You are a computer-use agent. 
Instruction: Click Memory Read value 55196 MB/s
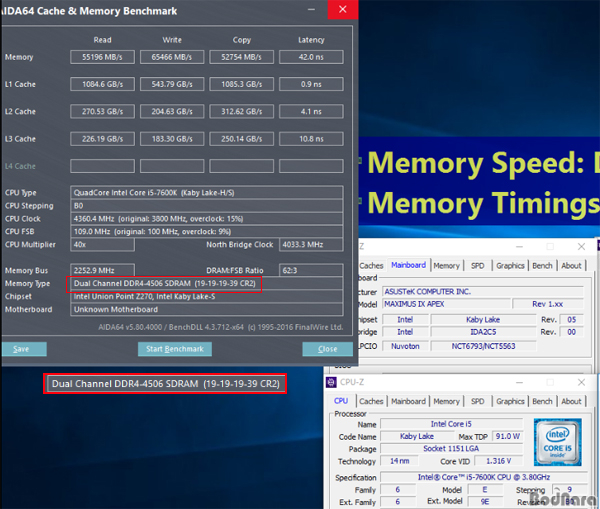click(102, 57)
